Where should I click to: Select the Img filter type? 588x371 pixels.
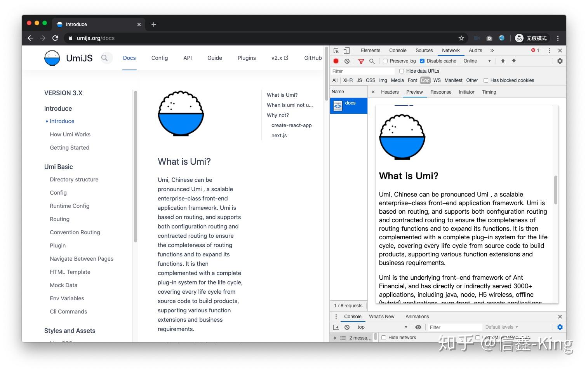(x=383, y=80)
